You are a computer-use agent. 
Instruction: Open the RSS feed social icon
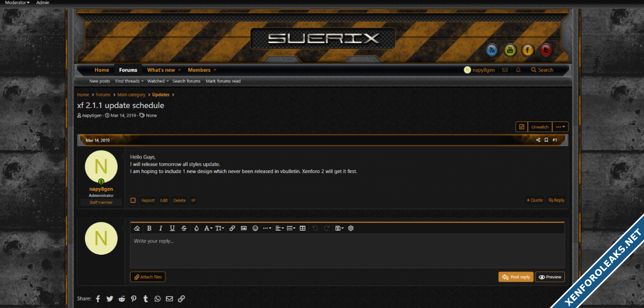[x=492, y=51]
